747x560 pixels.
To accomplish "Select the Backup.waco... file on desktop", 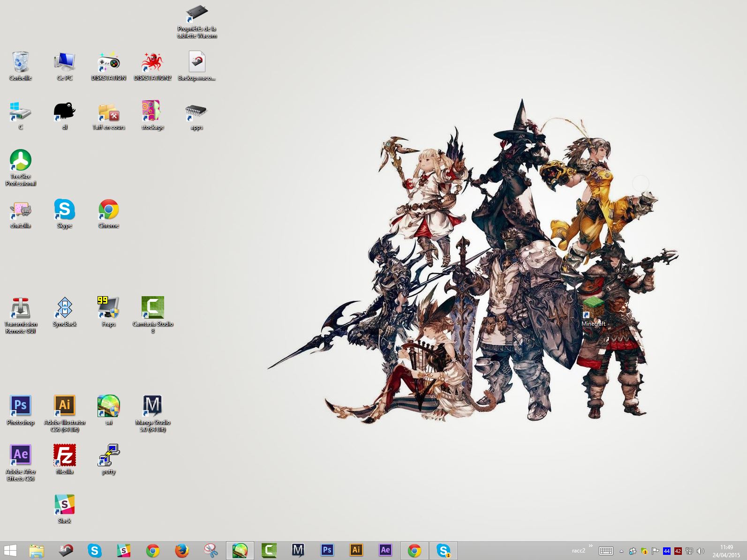I will click(x=196, y=66).
